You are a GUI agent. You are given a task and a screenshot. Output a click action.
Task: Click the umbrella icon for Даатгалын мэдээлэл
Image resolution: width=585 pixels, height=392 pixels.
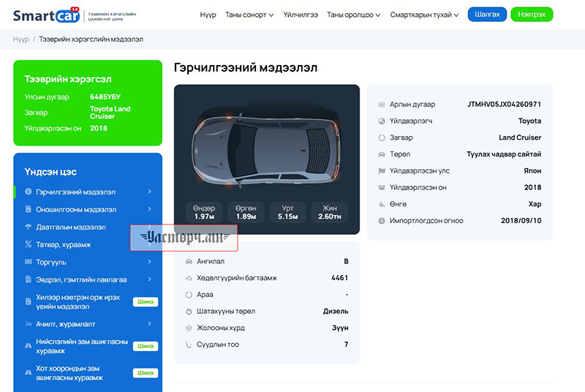(29, 227)
